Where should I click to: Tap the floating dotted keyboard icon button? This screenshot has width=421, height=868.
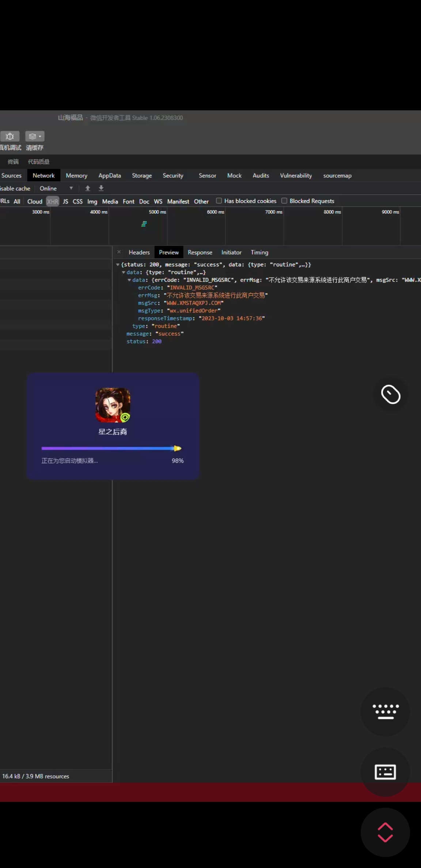coord(385,711)
